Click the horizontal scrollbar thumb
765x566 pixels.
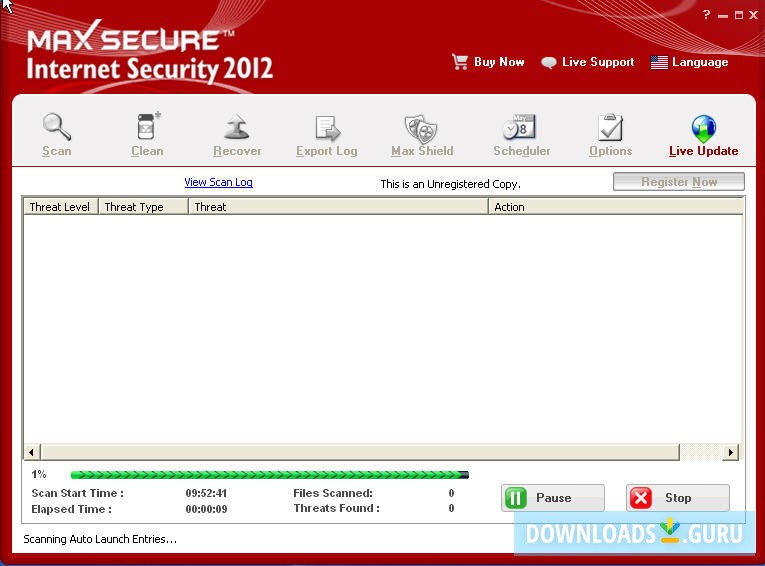360,452
